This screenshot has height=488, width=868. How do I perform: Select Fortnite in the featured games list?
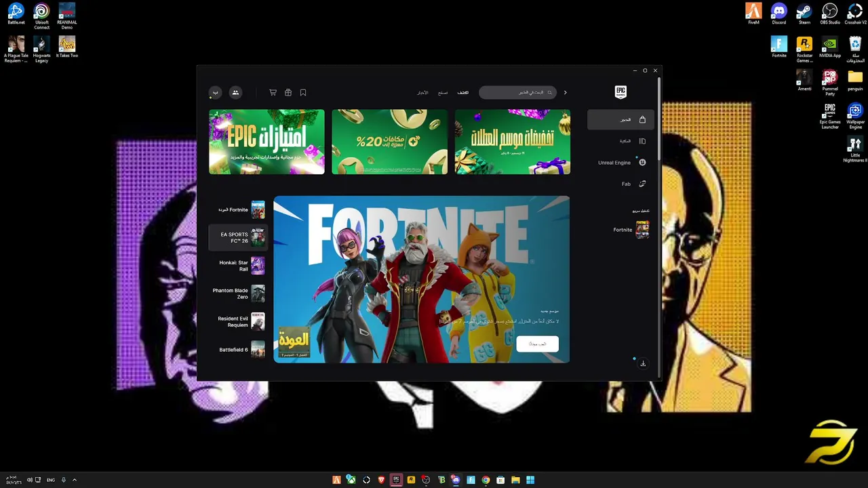pyautogui.click(x=238, y=209)
